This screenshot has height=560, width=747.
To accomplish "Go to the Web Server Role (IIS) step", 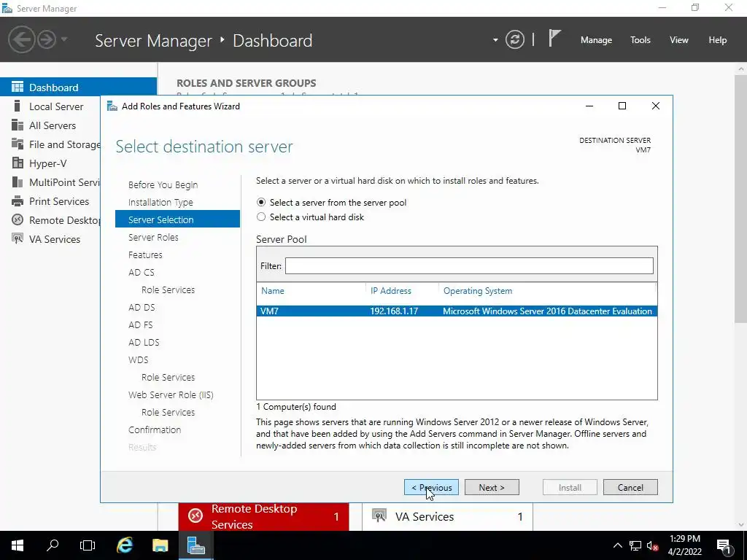I will pos(171,394).
